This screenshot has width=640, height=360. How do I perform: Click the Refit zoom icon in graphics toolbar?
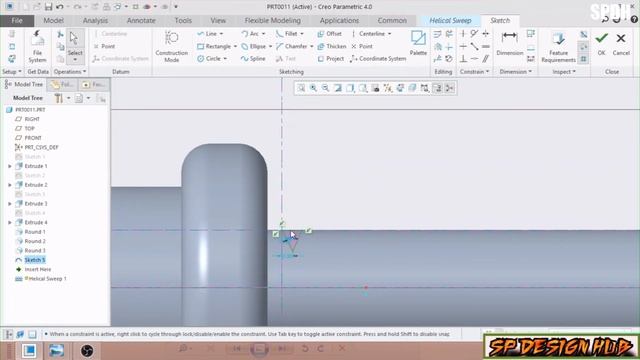pos(301,88)
